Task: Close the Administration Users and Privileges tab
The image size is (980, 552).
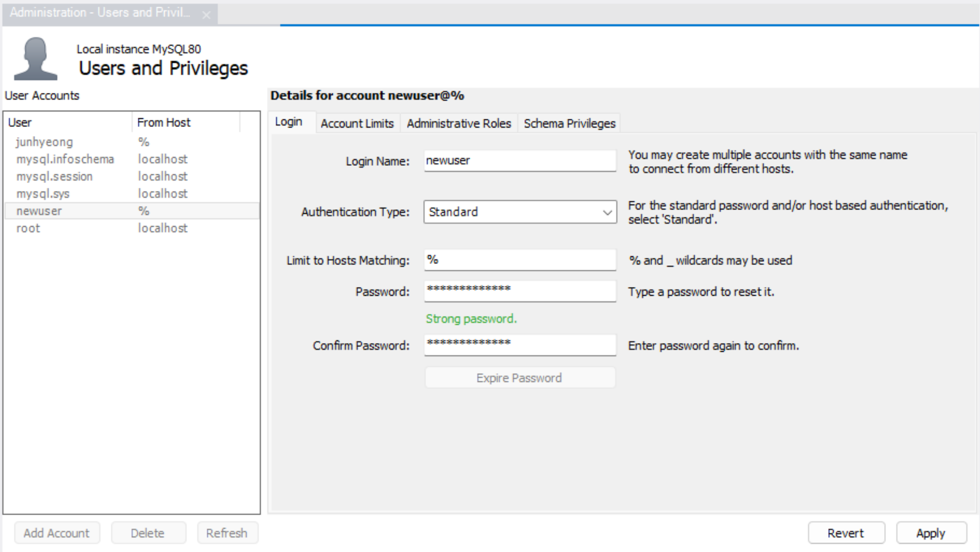Action: tap(206, 15)
